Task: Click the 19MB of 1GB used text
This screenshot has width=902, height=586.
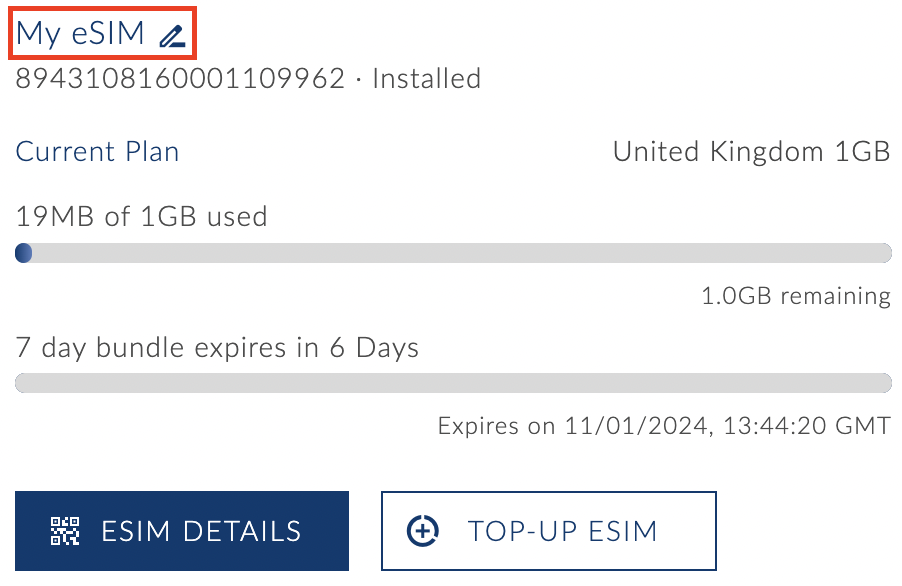Action: tap(140, 216)
